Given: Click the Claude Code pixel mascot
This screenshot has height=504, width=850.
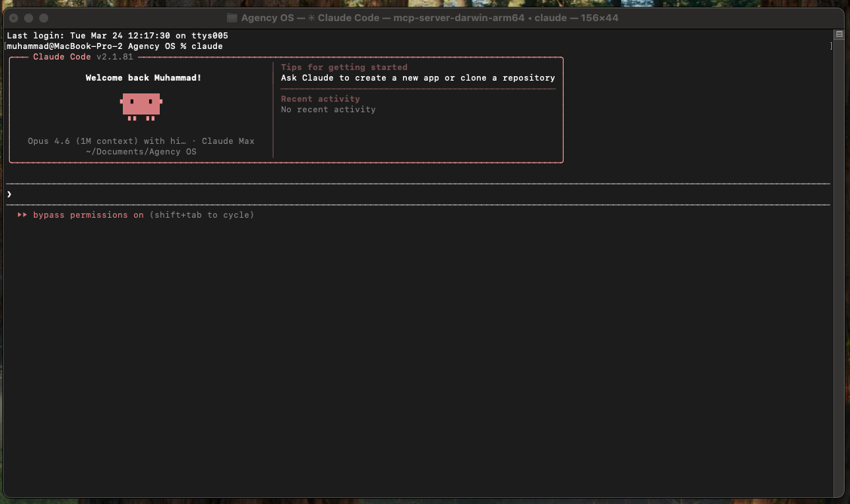Looking at the screenshot, I should coord(142,106).
